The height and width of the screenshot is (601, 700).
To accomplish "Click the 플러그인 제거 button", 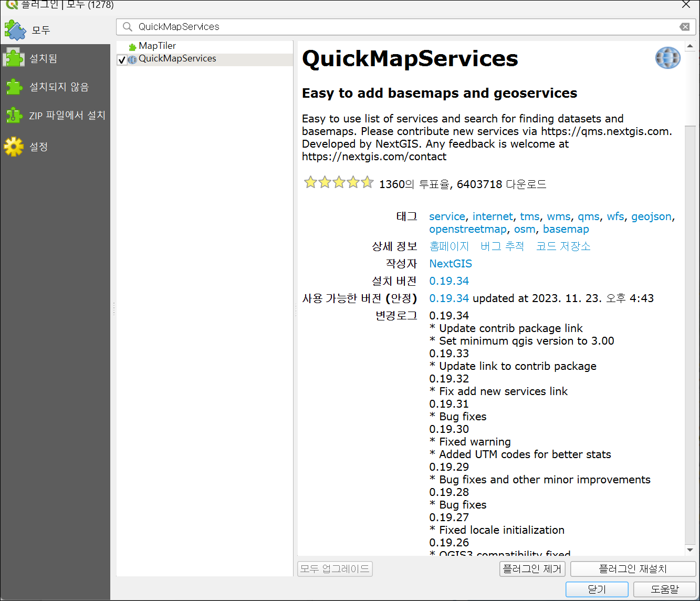I will pos(532,569).
